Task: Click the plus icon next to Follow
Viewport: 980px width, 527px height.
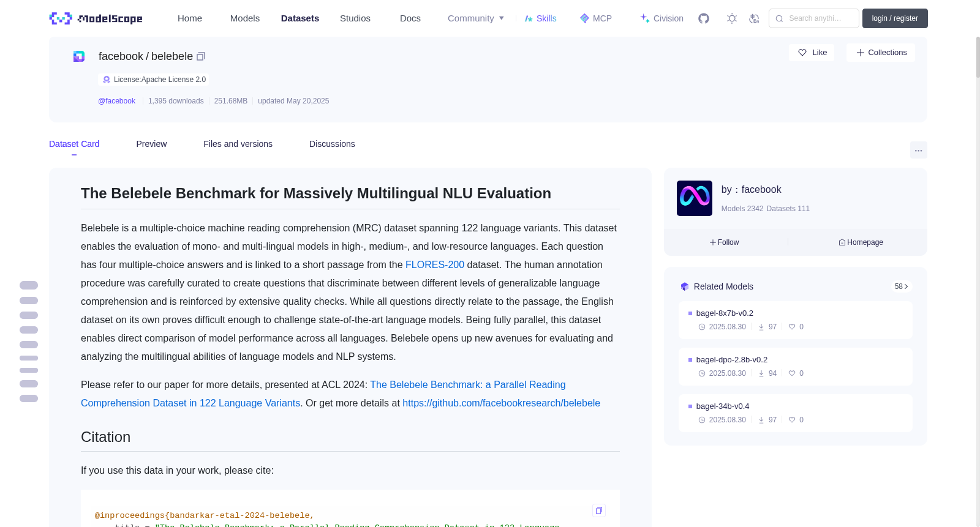Action: pos(713,242)
